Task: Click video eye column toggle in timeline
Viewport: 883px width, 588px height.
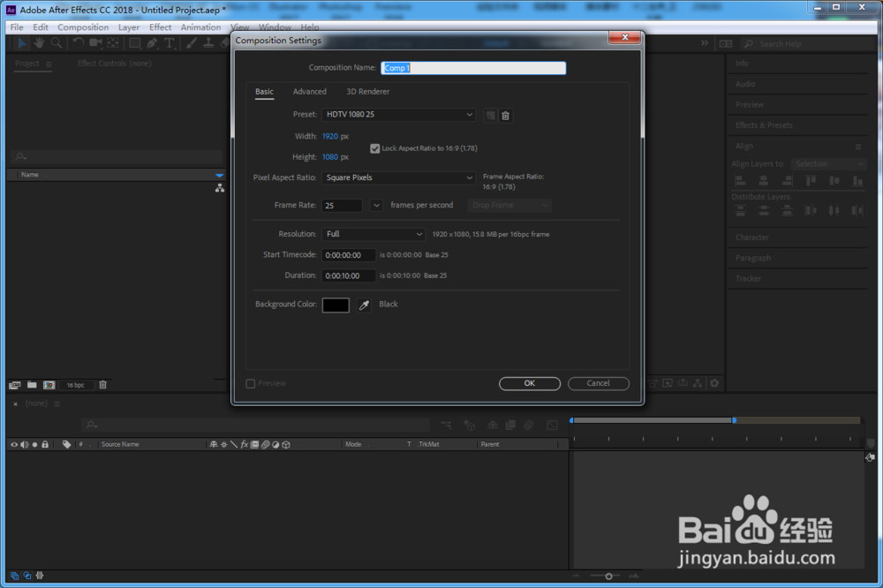Action: 14,444
